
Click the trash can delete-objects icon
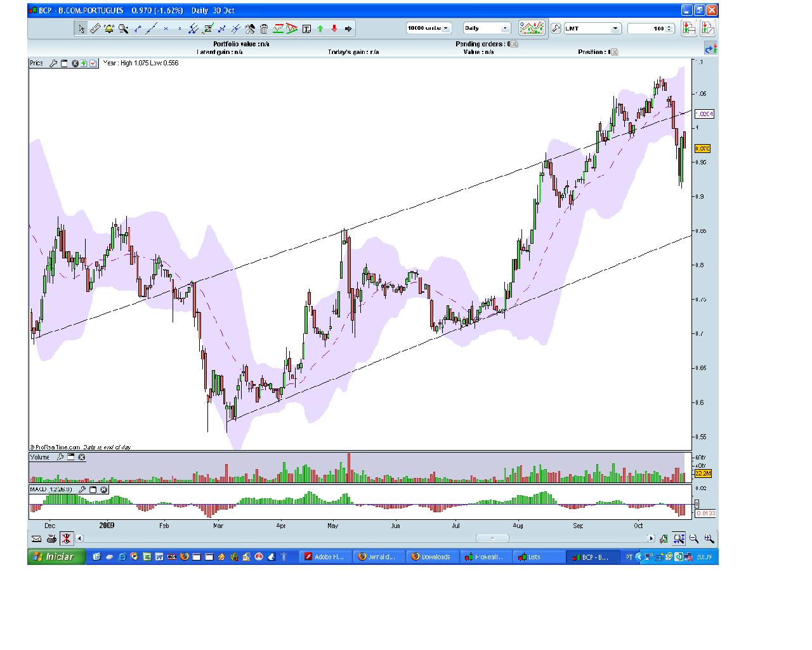264,29
